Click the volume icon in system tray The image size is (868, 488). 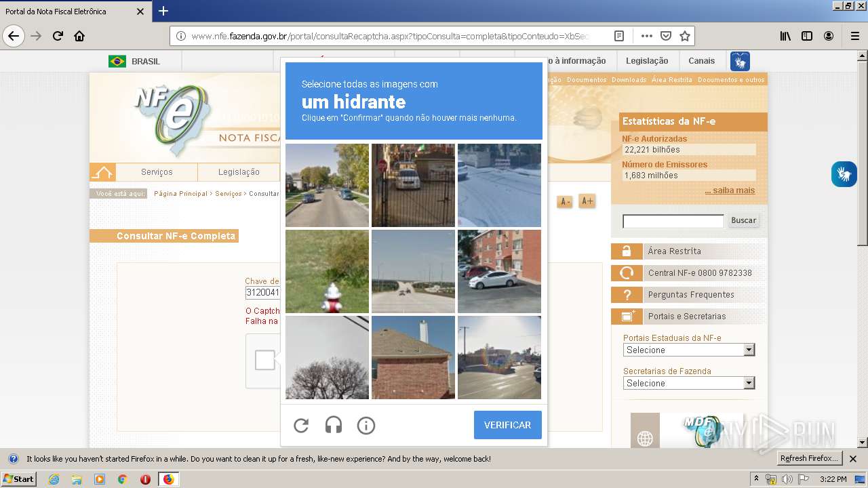click(787, 479)
